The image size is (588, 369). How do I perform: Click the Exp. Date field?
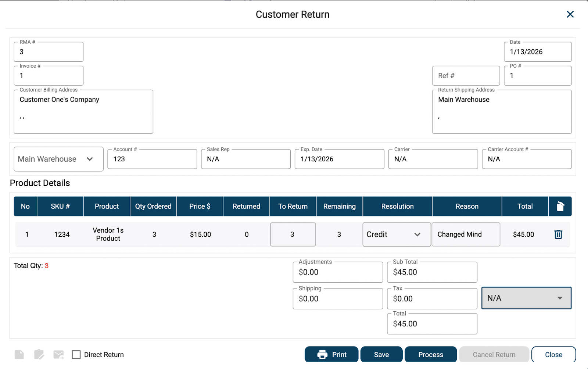[x=339, y=159]
